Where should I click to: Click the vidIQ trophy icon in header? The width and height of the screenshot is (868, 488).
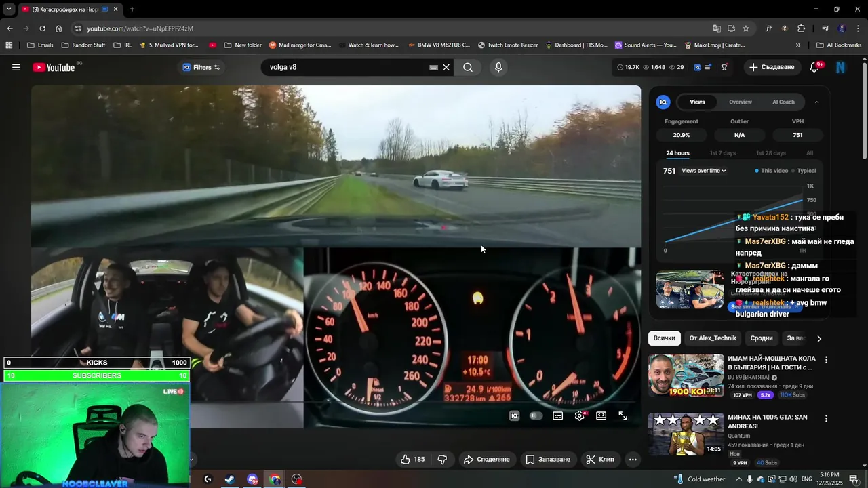724,67
